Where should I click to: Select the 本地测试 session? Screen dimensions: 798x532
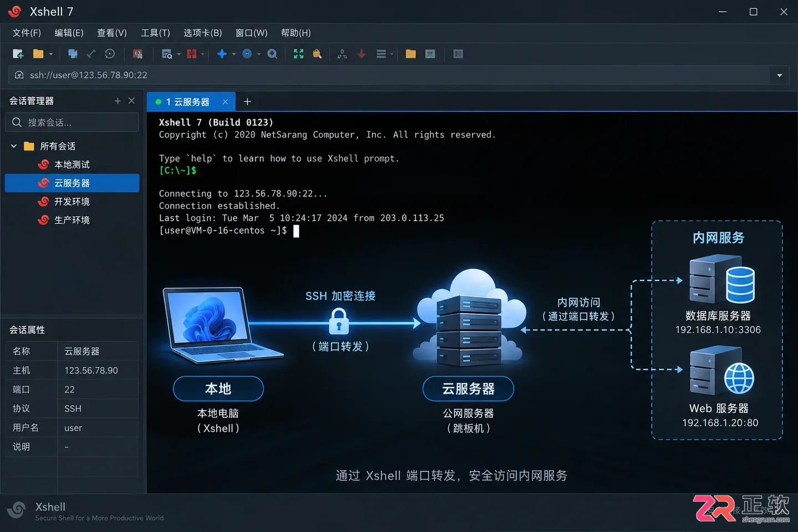click(x=72, y=165)
